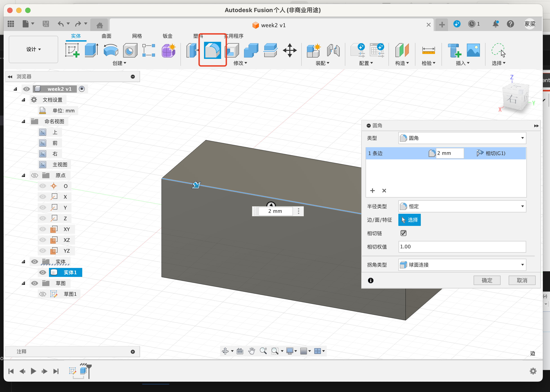This screenshot has height=392, width=550.
Task: Click the blue 选择 button
Action: pyautogui.click(x=409, y=220)
